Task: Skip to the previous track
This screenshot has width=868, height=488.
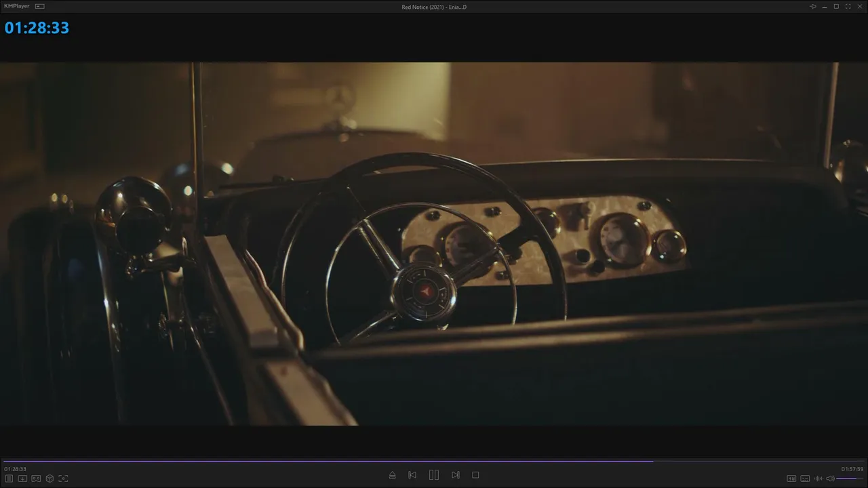Action: [412, 475]
